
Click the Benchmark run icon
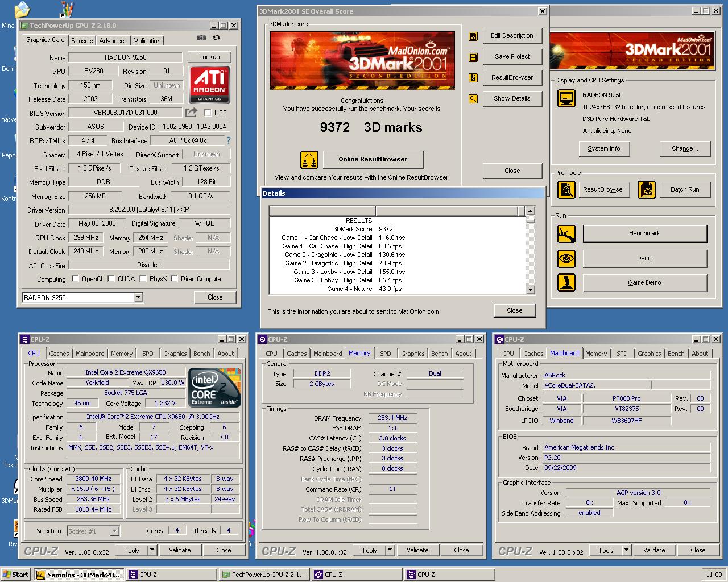[566, 234]
